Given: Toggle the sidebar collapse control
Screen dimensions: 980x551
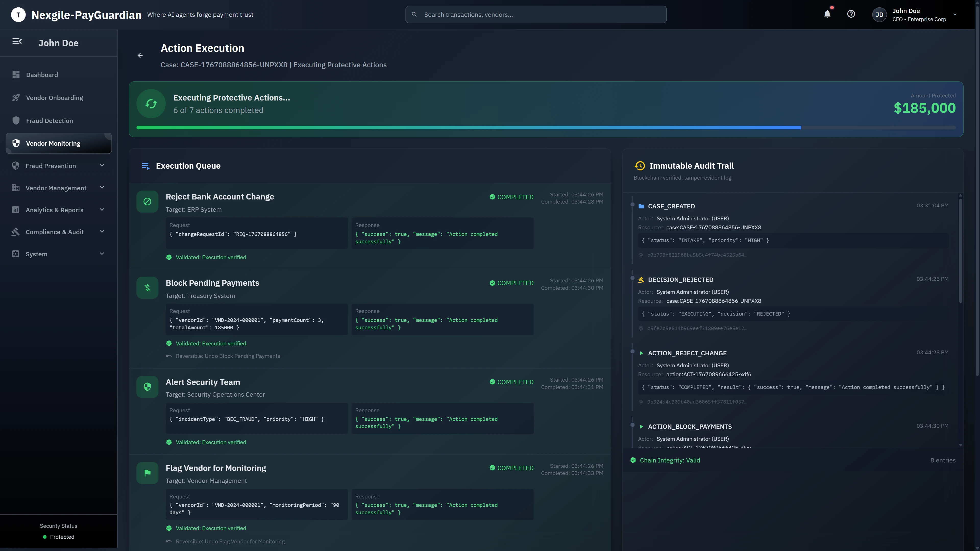Looking at the screenshot, I should [17, 41].
